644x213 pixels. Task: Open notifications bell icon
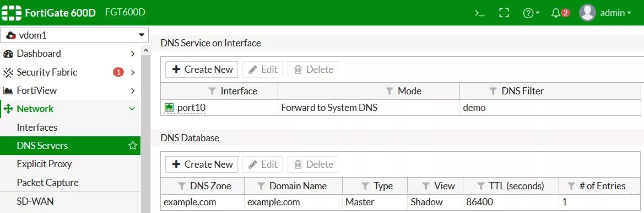tap(560, 13)
